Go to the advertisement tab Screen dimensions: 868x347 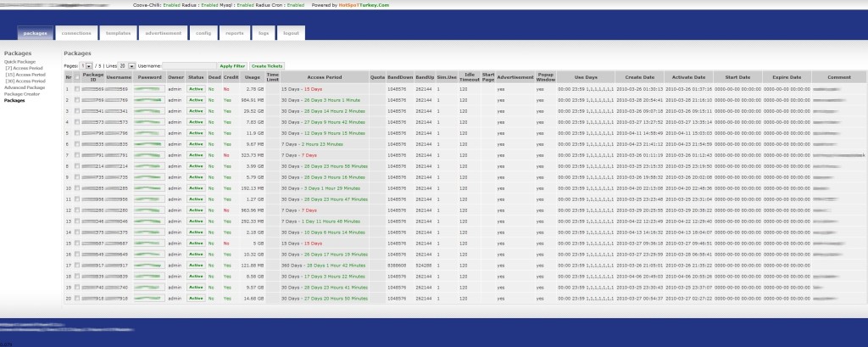(x=164, y=33)
